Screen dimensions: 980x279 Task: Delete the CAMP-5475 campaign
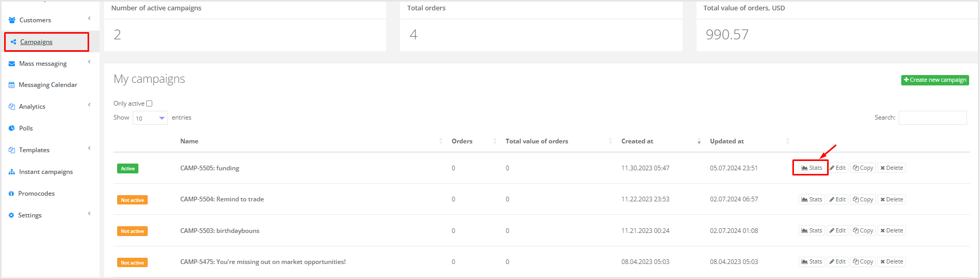[891, 262]
